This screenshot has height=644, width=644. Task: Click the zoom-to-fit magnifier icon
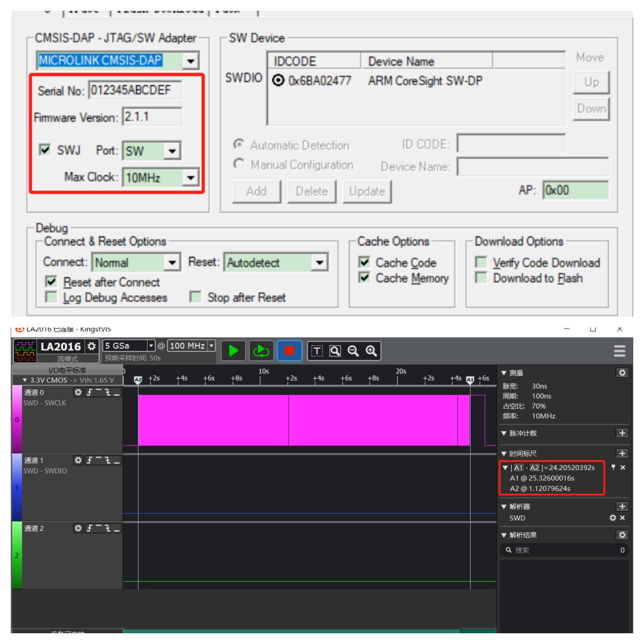tap(335, 351)
